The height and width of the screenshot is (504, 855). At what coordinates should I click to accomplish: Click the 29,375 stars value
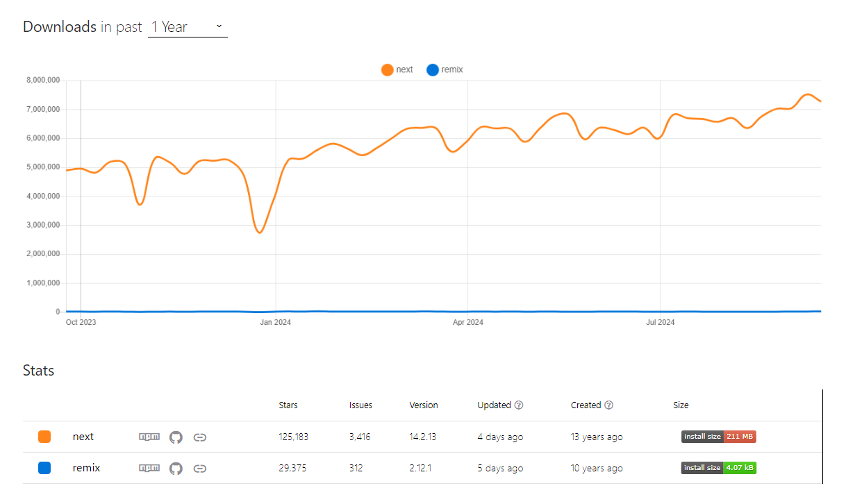292,469
